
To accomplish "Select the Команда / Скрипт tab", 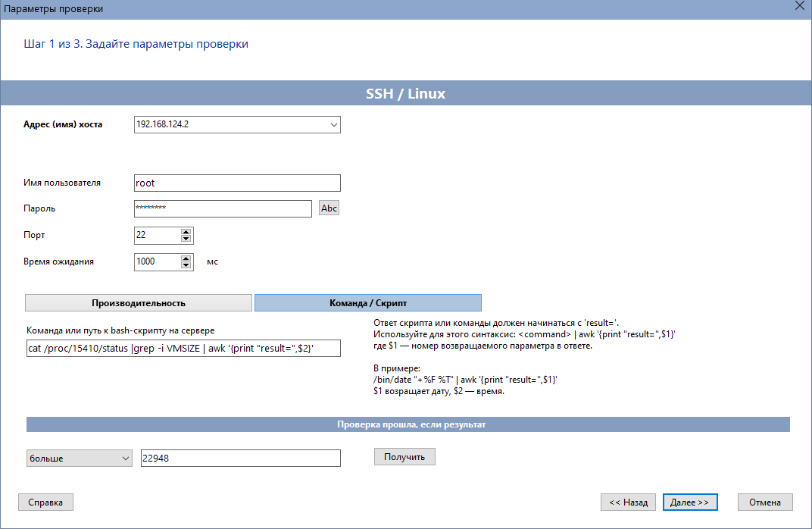I will coord(367,303).
